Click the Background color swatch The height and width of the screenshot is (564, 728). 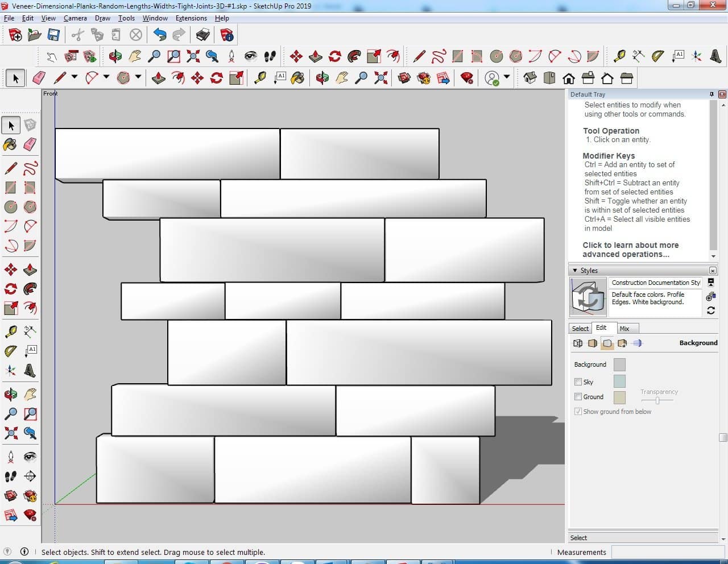coord(619,364)
